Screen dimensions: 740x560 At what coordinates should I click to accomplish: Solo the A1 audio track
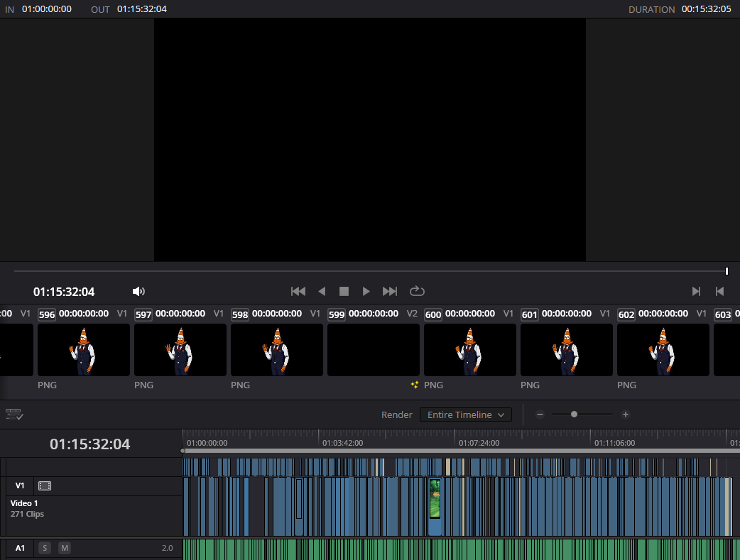pyautogui.click(x=45, y=548)
